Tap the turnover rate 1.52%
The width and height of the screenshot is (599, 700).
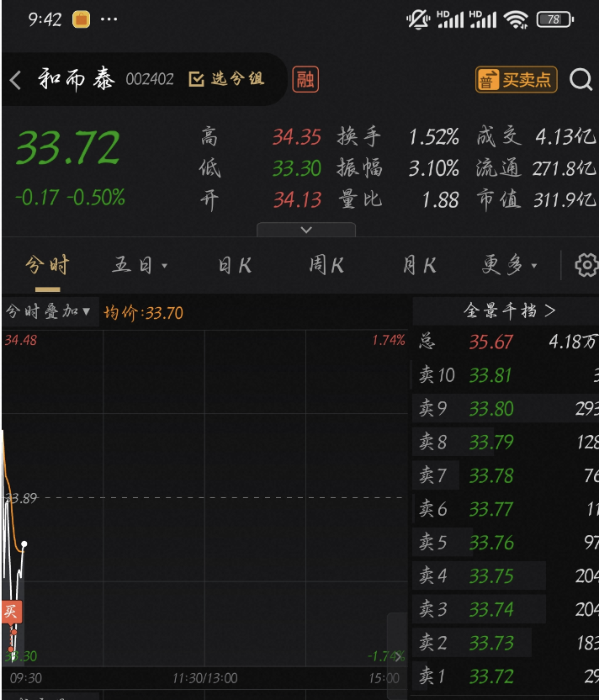[434, 137]
